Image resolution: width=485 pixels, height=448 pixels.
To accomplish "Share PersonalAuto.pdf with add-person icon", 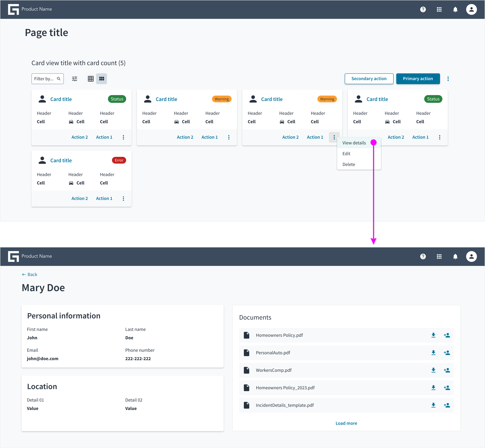I will (x=447, y=353).
